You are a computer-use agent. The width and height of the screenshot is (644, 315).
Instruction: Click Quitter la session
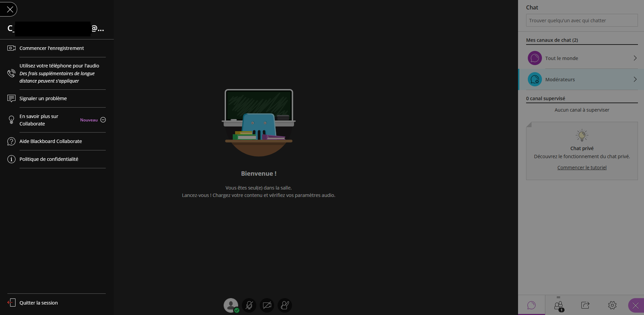coord(38,303)
